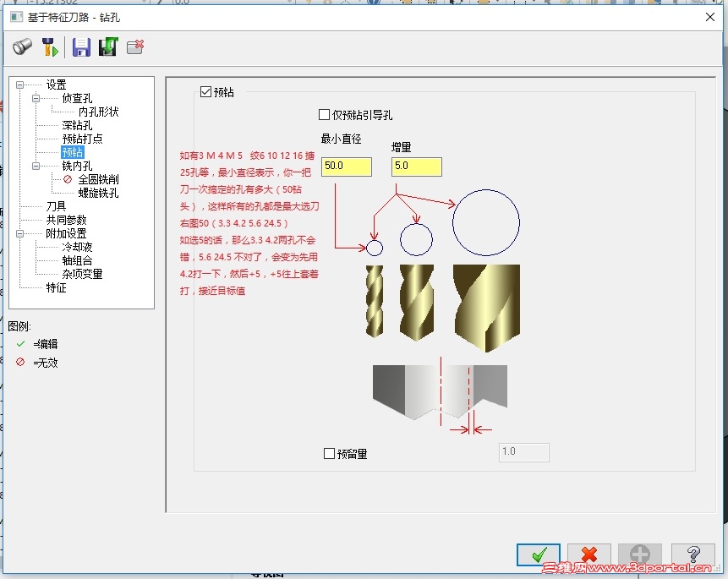
Task: Cancel with the red X button
Action: click(588, 554)
